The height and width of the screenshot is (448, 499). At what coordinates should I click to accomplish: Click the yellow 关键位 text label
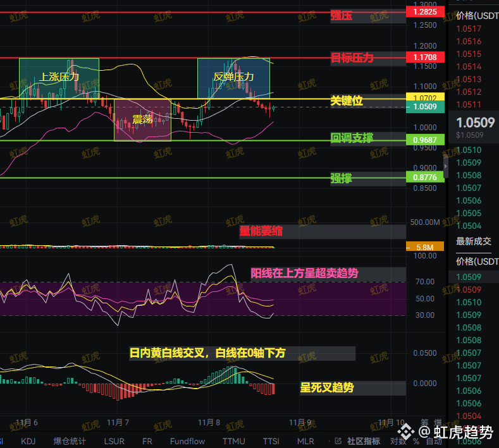click(347, 100)
